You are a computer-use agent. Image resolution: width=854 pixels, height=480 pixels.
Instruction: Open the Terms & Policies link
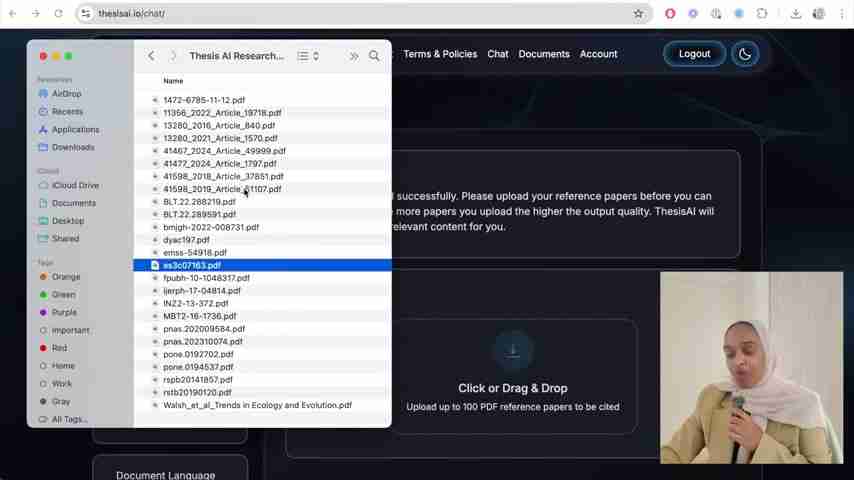coord(440,54)
